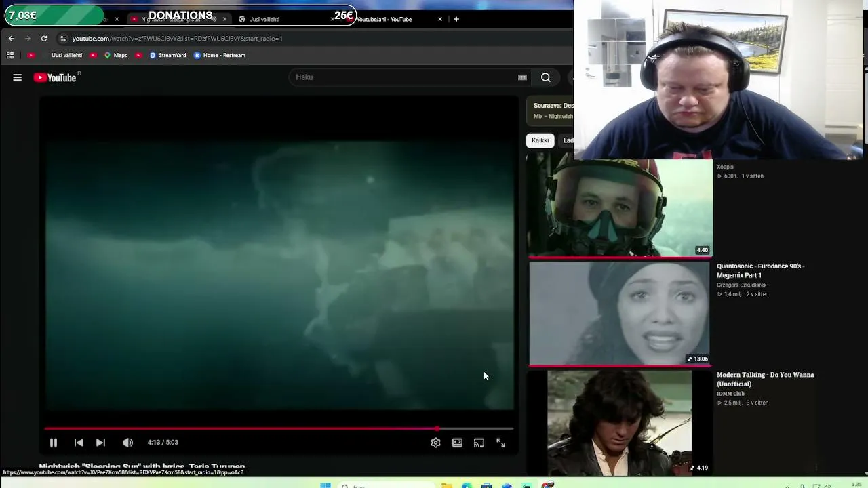Skip to next video in playlist
Image resolution: width=868 pixels, height=488 pixels.
tap(100, 443)
